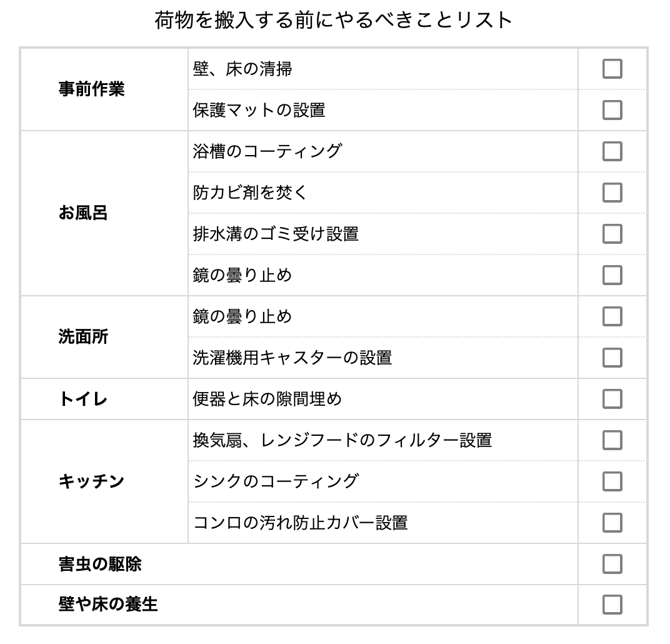Mark コンロの汚れ防止カバー設置 complete
The width and height of the screenshot is (670, 644).
coord(612,522)
